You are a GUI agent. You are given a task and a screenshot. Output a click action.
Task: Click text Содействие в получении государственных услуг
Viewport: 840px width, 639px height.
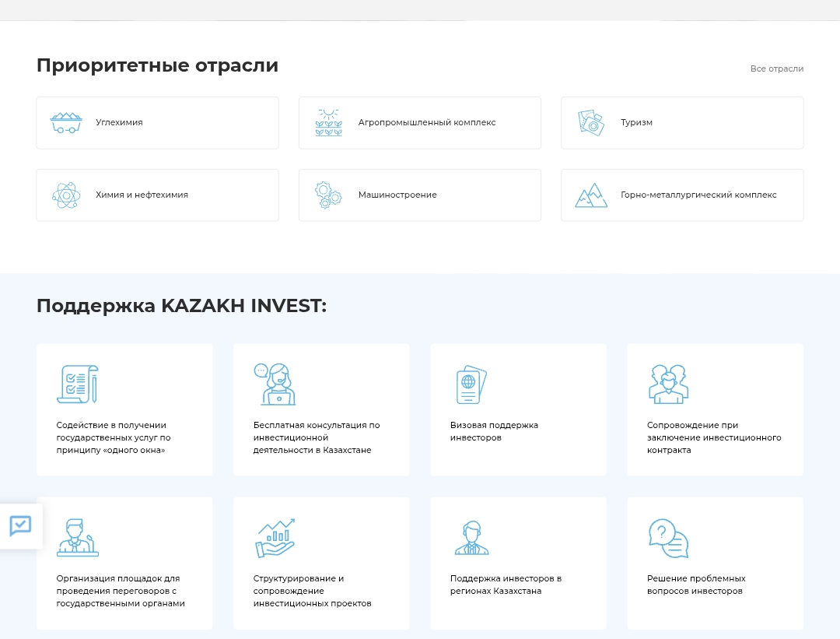[x=114, y=437]
